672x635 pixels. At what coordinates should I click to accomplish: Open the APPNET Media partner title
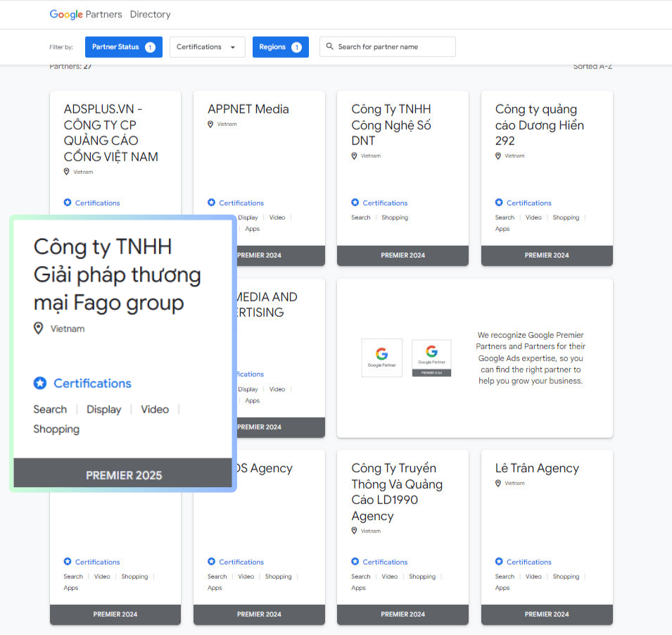point(248,109)
